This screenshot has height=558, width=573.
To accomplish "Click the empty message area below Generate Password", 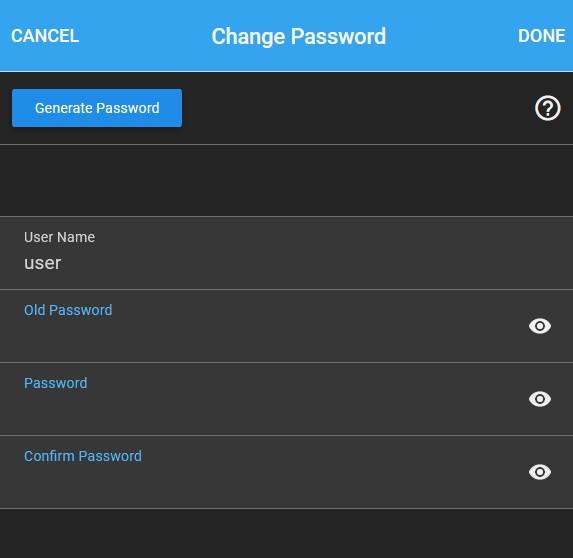I will 286,181.
